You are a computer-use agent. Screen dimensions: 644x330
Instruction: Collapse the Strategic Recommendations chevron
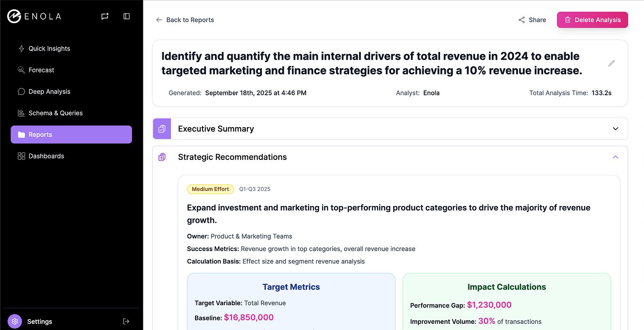[615, 157]
